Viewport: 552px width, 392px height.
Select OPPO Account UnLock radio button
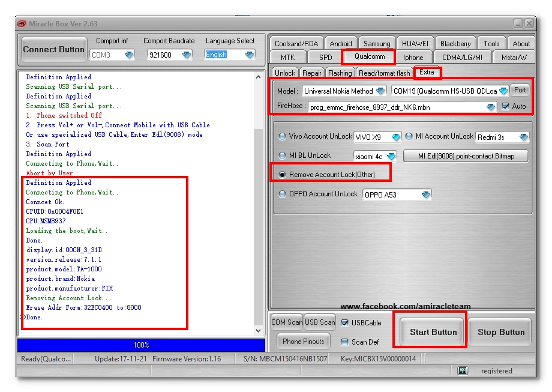tap(282, 194)
